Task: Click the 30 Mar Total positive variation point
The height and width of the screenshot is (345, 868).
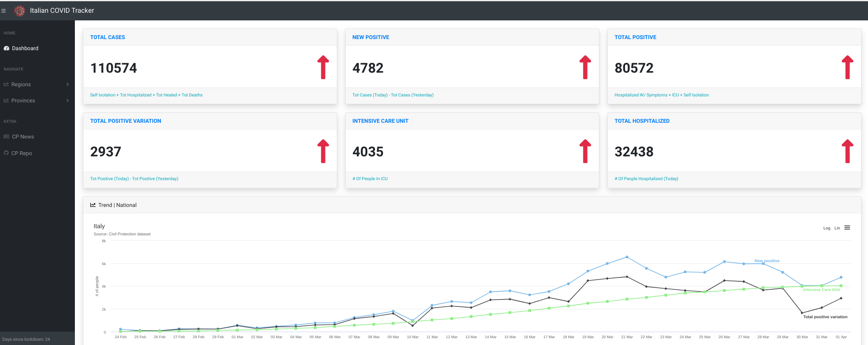Action: 802,313
